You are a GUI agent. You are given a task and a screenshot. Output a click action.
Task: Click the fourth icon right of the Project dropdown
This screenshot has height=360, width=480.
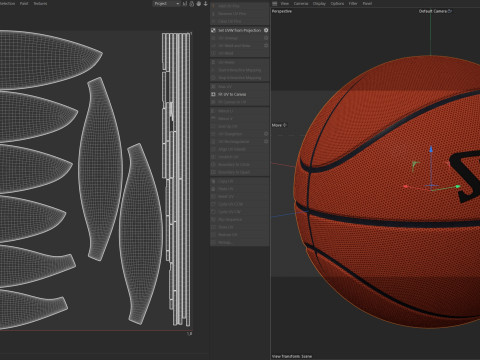pos(205,4)
